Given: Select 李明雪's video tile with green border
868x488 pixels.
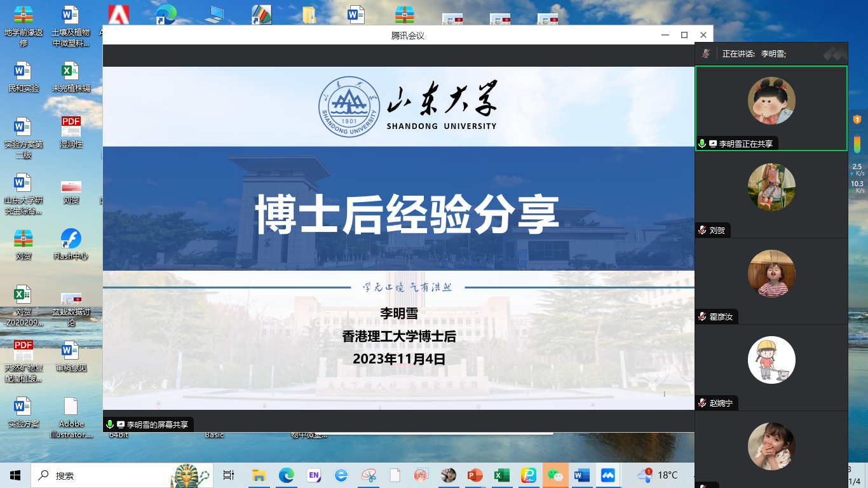Looking at the screenshot, I should [771, 108].
